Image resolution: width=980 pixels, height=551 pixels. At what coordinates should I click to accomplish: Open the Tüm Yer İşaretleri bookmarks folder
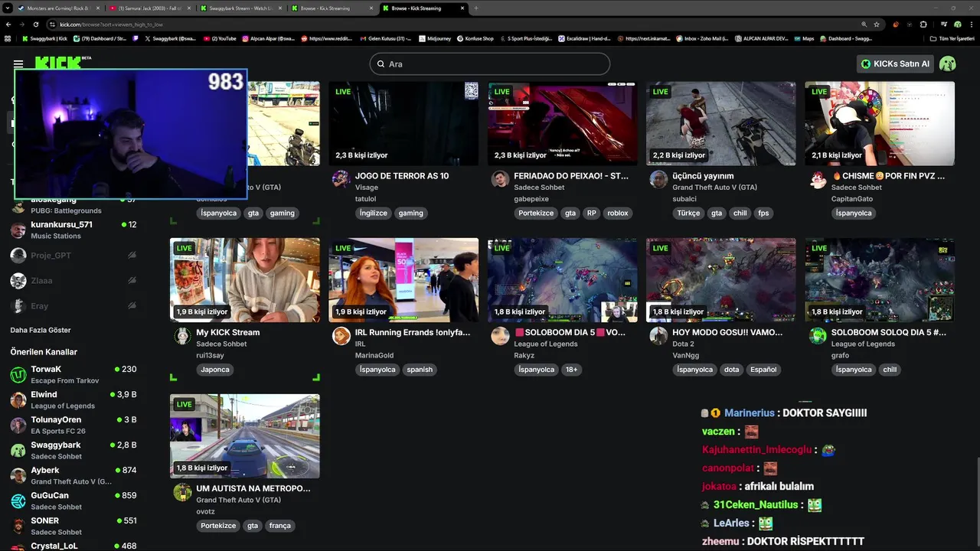point(952,38)
